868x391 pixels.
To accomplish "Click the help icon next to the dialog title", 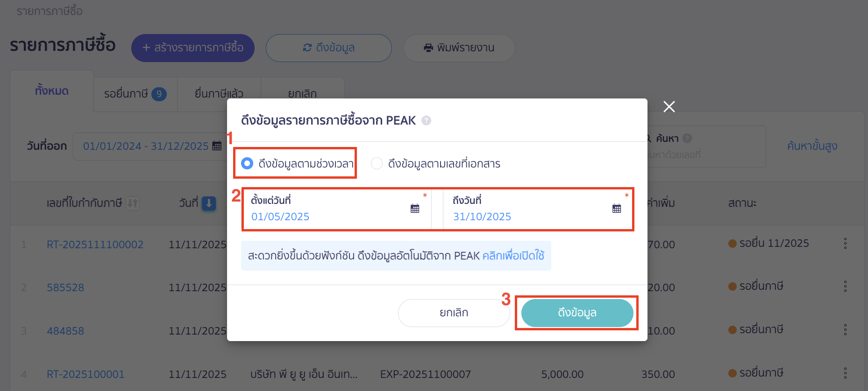I will click(x=427, y=120).
